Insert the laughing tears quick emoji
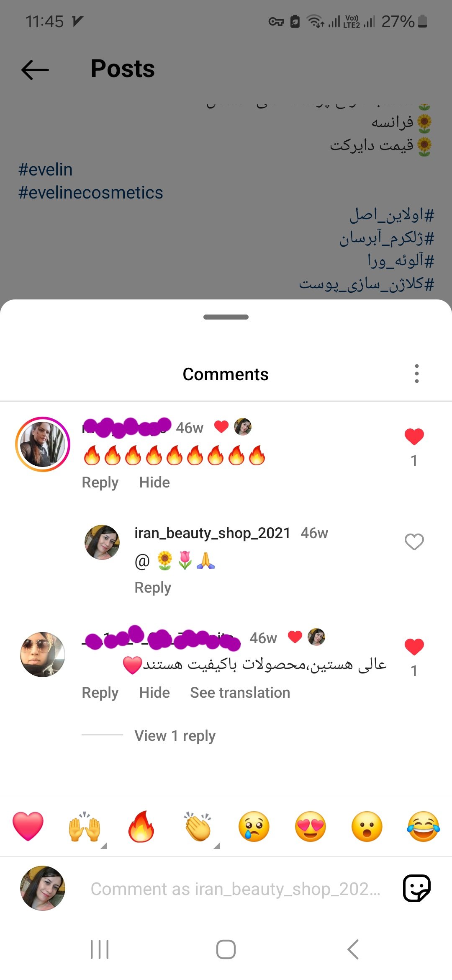 [x=424, y=826]
